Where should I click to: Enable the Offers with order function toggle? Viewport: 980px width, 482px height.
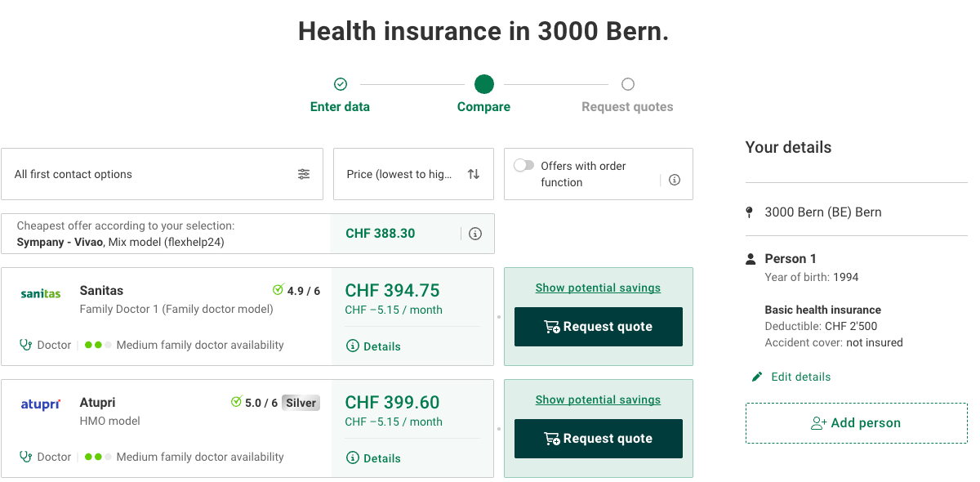click(x=523, y=166)
